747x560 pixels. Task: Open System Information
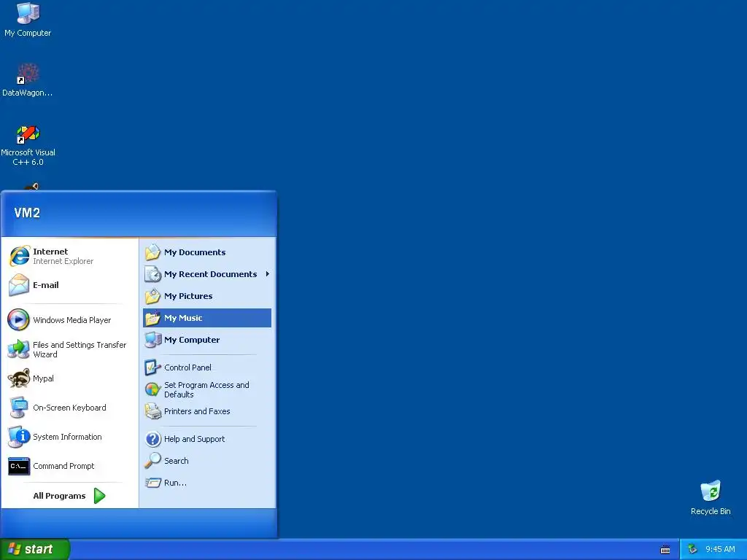click(69, 437)
